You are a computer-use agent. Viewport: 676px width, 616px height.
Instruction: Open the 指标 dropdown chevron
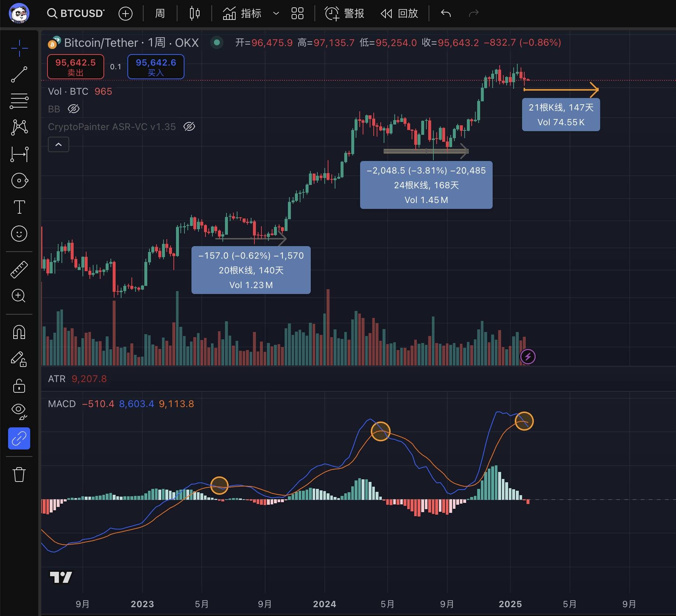[x=275, y=14]
